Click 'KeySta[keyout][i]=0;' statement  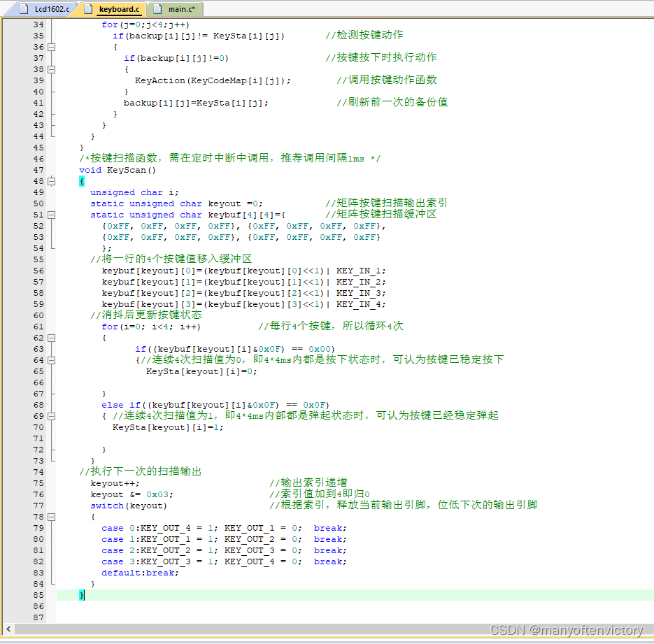click(201, 371)
